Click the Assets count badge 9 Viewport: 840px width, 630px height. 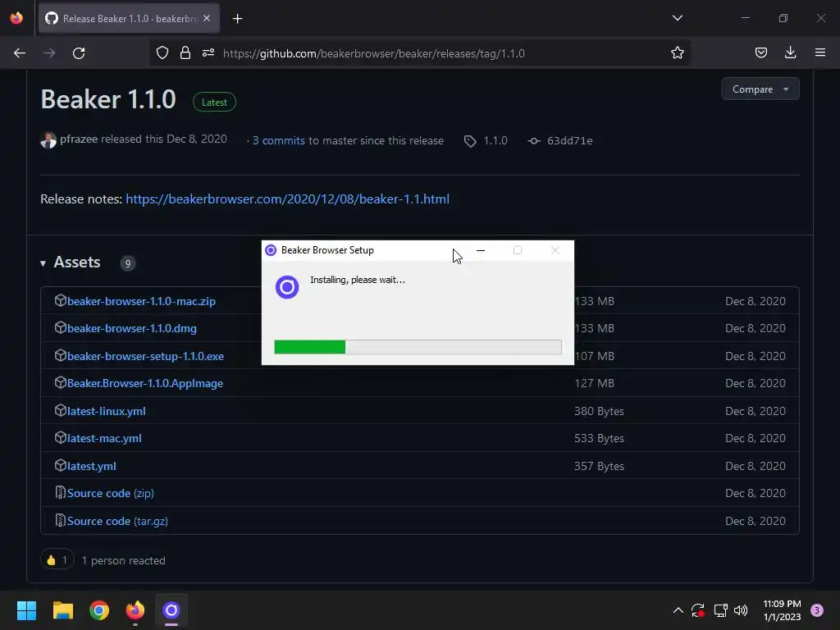(127, 263)
